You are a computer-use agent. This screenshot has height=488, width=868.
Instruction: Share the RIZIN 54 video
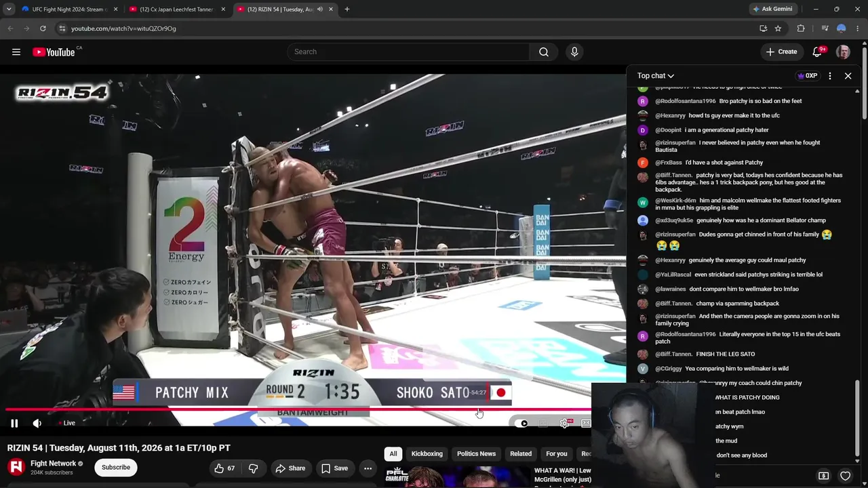[290, 468]
